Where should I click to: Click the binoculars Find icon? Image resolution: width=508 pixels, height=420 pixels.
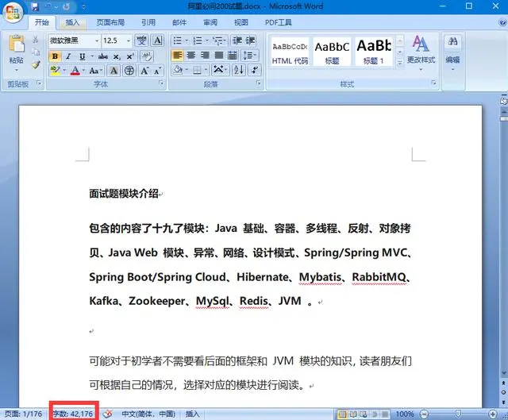452,41
